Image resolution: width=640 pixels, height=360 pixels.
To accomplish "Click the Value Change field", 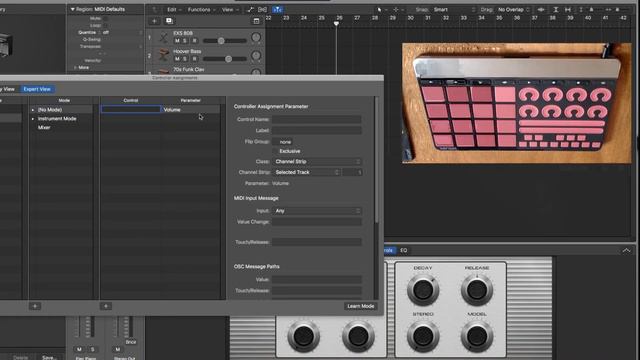I will [317, 222].
